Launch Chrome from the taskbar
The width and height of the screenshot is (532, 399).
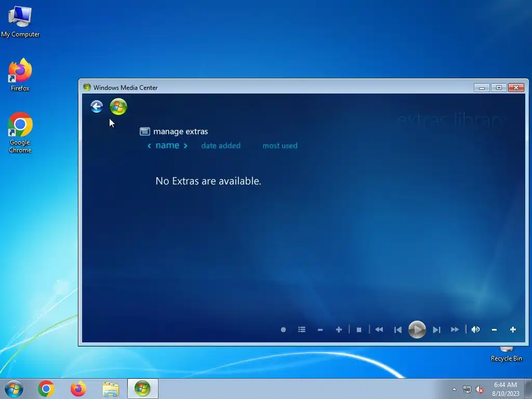click(x=46, y=389)
